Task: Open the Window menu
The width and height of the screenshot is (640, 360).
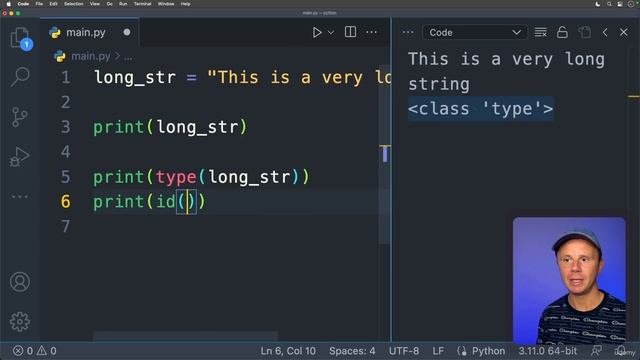Action: coord(166,4)
